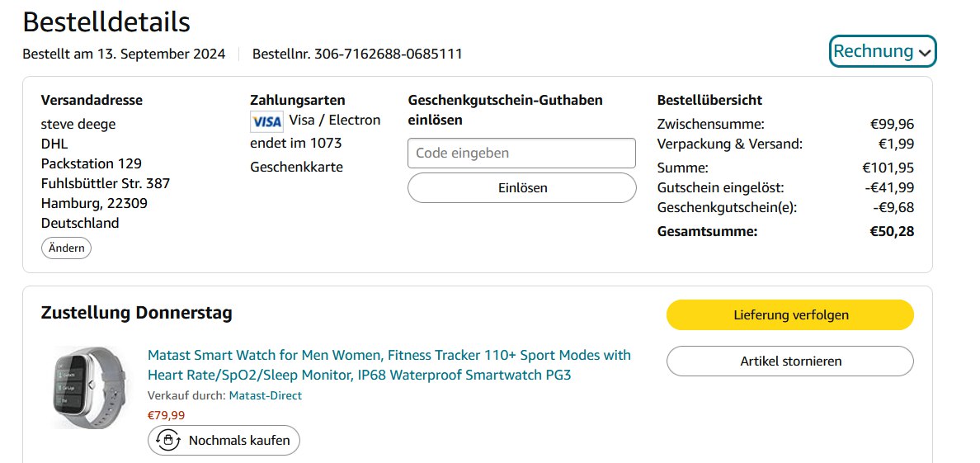The height and width of the screenshot is (463, 980).
Task: Click the chevron arrow beside Rechnung
Action: tap(925, 53)
